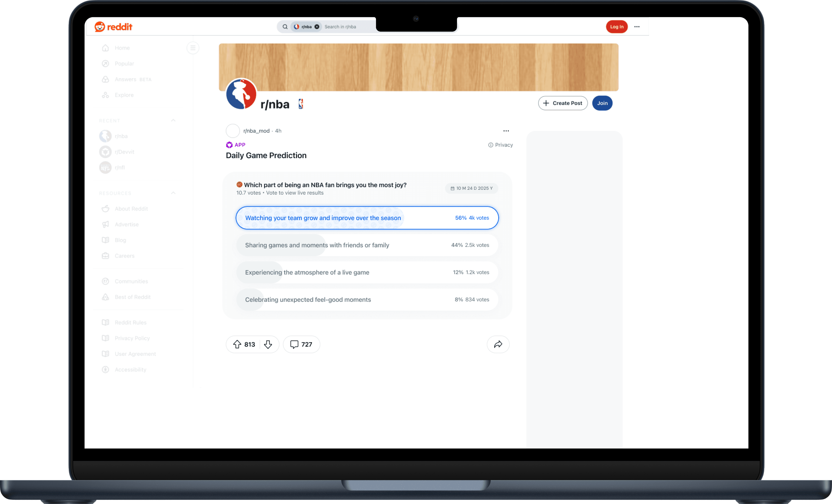Viewport: 832px width, 504px height.
Task: Open the comments with 727 count
Action: tap(301, 344)
